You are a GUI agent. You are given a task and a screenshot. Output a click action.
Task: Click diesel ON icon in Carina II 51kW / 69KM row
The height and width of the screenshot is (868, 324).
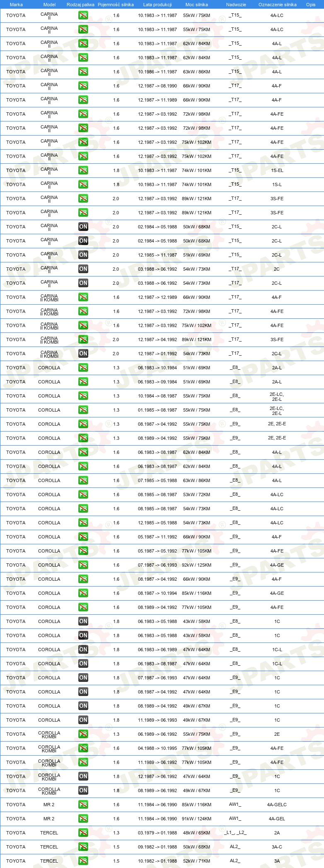coord(83,255)
